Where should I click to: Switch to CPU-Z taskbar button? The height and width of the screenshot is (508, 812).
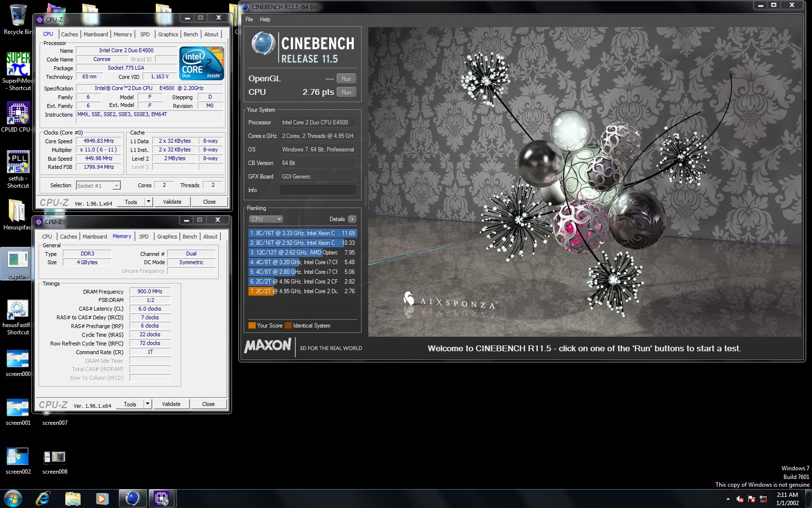point(161,498)
